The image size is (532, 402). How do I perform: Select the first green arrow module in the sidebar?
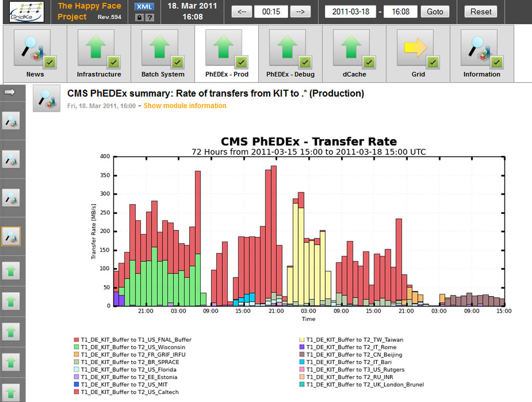(11, 271)
